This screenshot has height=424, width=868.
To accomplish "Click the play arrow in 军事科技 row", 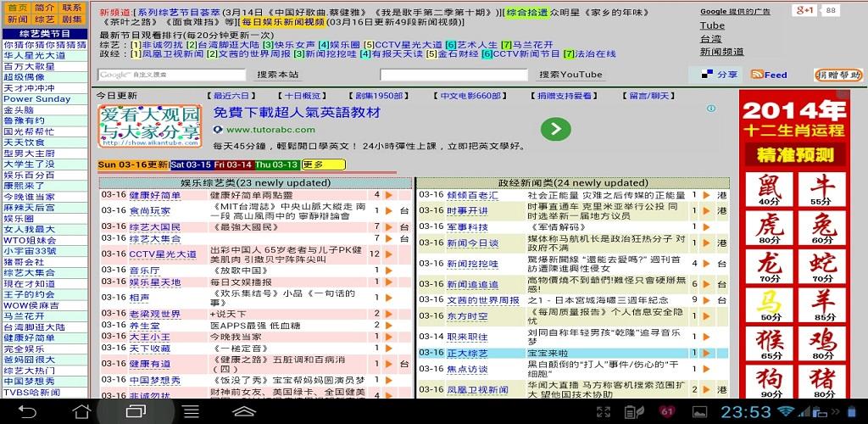I will [706, 227].
